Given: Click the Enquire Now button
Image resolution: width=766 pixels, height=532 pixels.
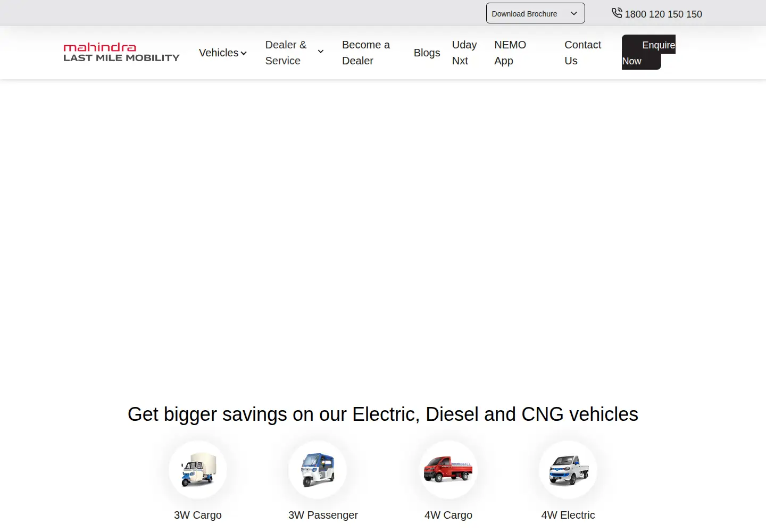Looking at the screenshot, I should [648, 53].
